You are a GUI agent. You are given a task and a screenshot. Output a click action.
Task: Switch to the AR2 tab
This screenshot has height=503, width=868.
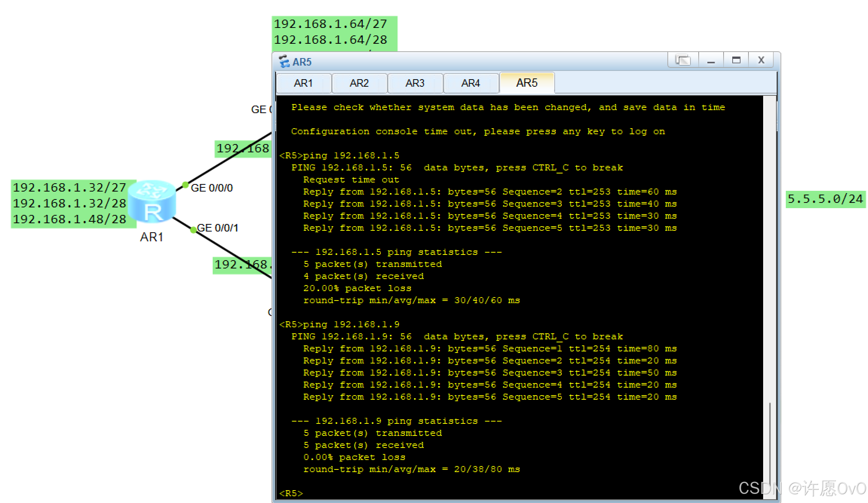[x=359, y=83]
